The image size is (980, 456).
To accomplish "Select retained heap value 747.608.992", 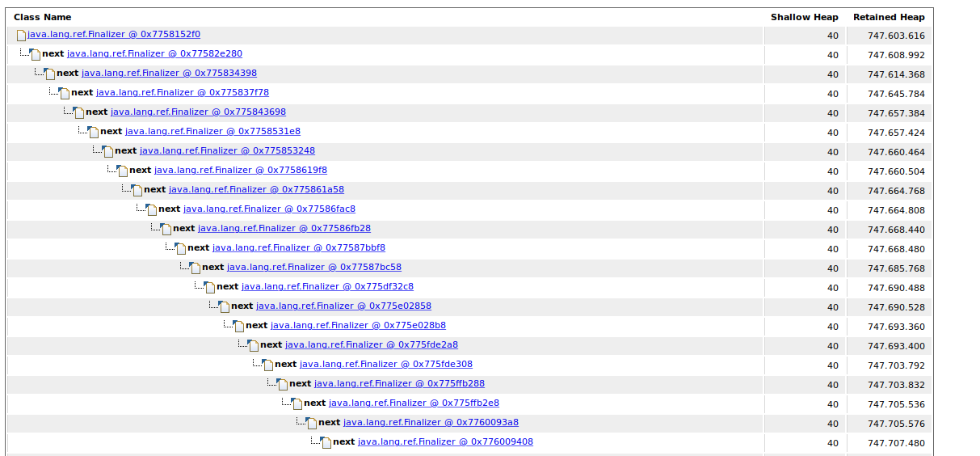I will pyautogui.click(x=896, y=55).
